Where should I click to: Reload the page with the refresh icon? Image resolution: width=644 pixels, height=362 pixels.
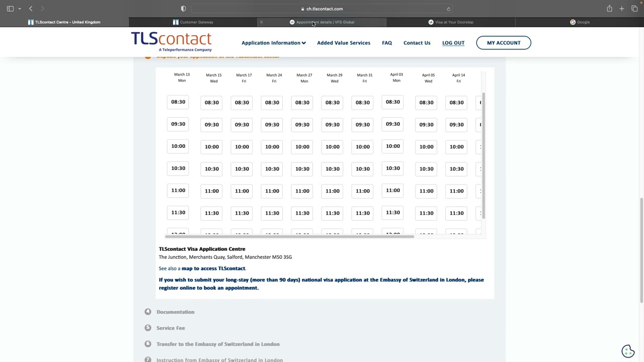[x=448, y=9]
